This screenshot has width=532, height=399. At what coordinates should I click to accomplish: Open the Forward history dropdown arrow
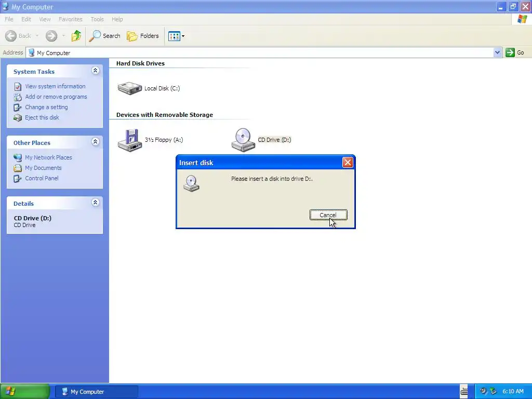tap(63, 36)
